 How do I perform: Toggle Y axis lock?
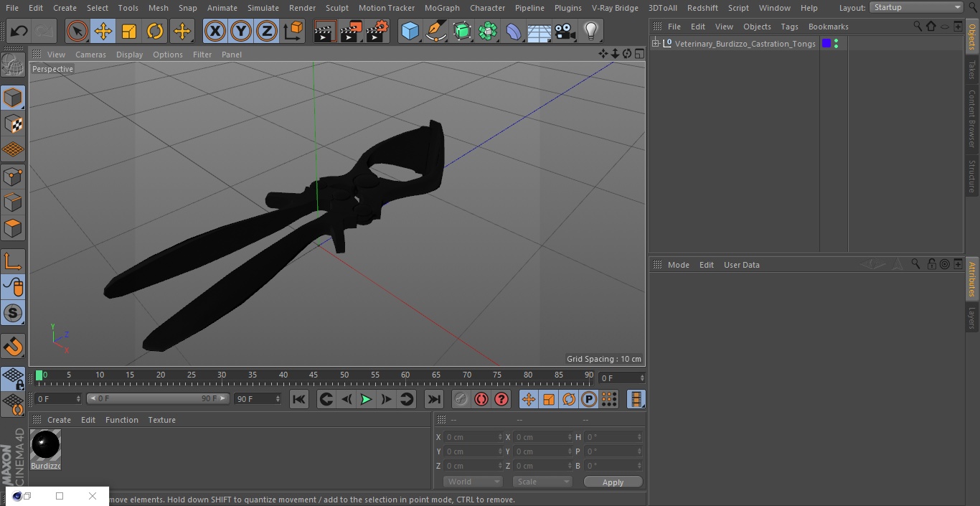[241, 31]
